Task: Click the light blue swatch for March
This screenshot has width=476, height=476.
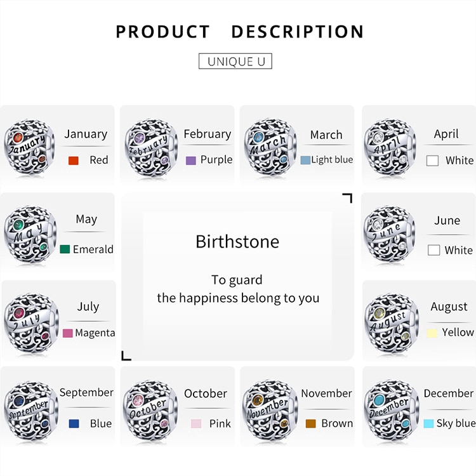Action: (x=305, y=160)
